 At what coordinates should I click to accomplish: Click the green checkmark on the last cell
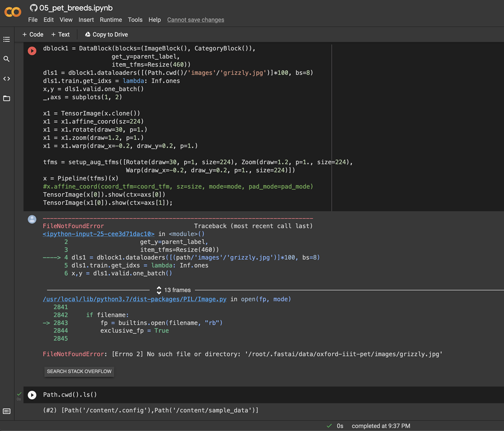[19, 394]
